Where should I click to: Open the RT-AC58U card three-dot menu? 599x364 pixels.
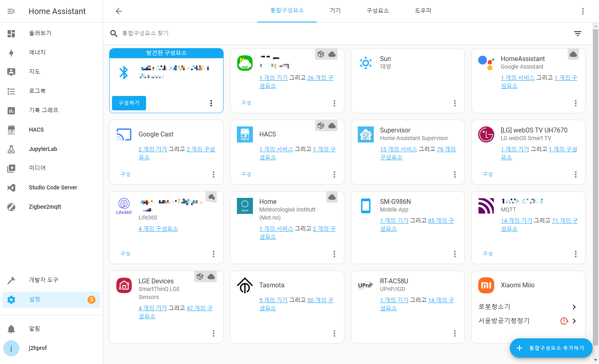455,333
